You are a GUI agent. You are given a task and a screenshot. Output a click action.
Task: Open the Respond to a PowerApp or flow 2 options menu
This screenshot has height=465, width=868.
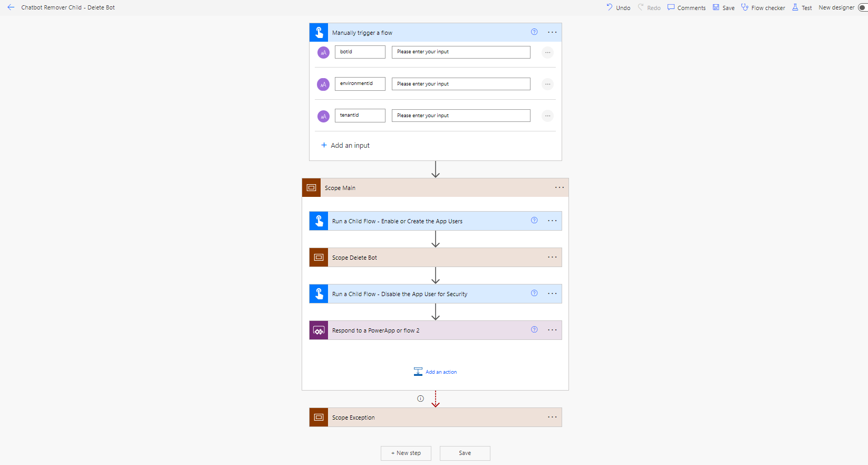[x=552, y=330]
